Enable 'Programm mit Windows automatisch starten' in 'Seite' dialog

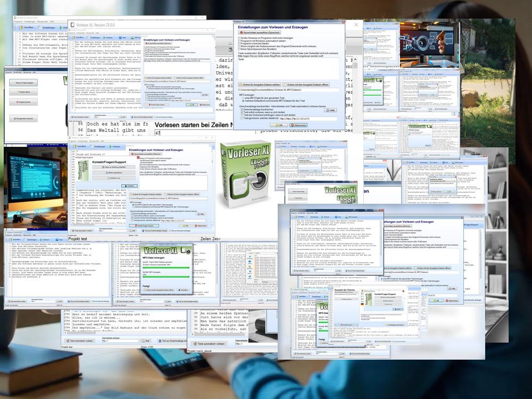tap(239, 41)
